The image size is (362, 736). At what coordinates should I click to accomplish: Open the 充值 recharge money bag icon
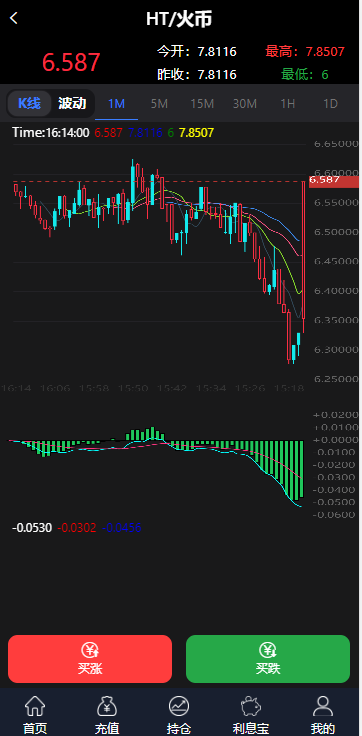click(x=107, y=706)
